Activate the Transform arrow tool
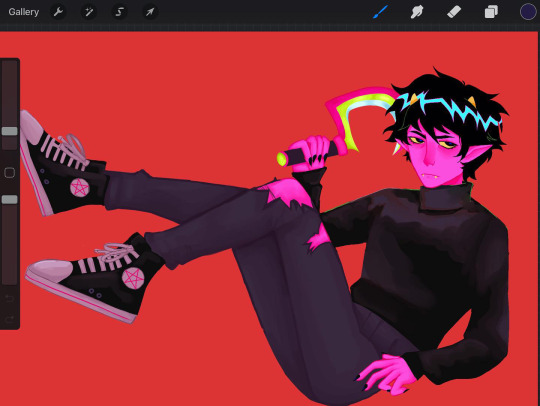 click(x=150, y=12)
